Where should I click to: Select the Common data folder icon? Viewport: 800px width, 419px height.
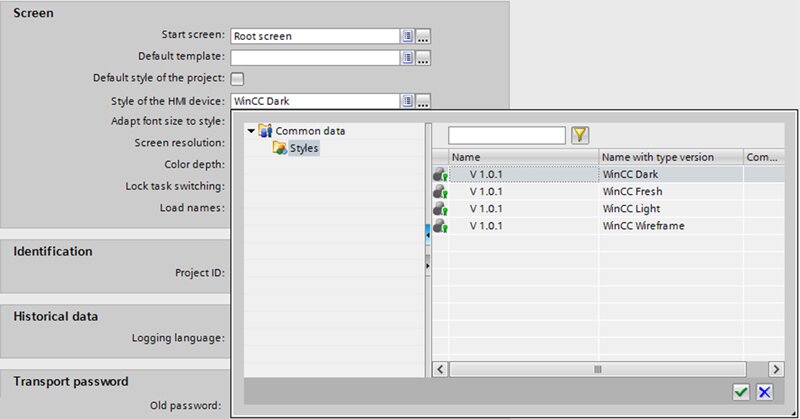pyautogui.click(x=265, y=131)
